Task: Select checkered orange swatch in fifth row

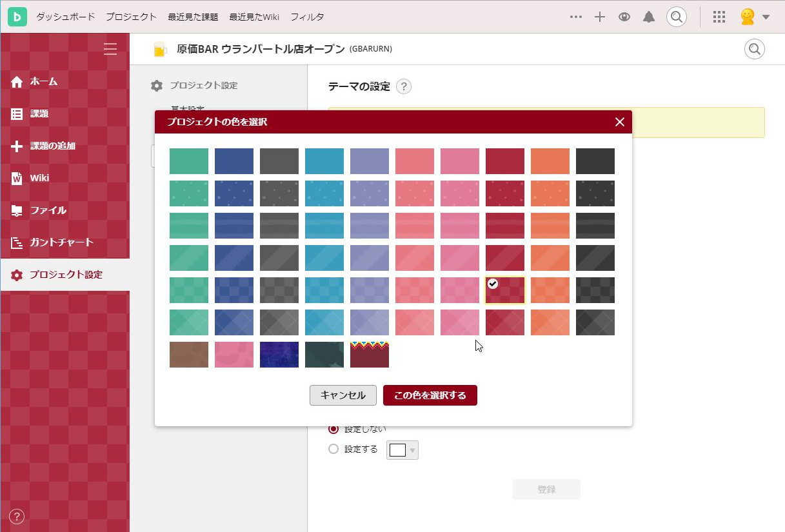Action: [x=550, y=290]
